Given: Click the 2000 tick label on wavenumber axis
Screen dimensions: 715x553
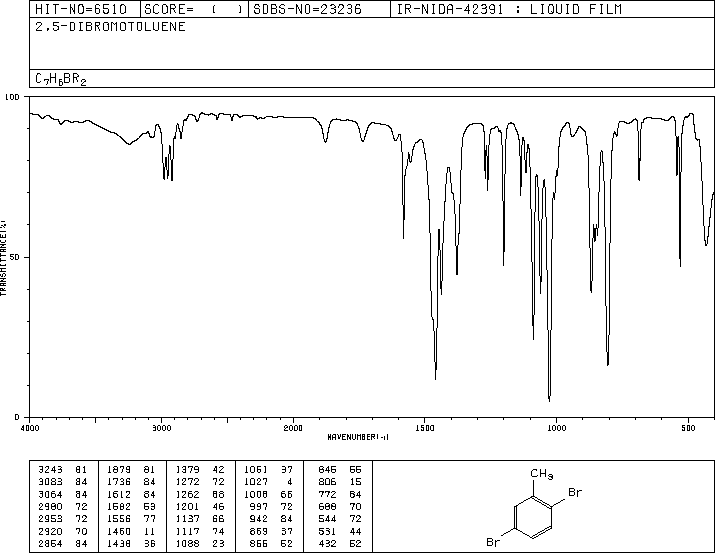Looking at the screenshot, I should coord(293,428).
